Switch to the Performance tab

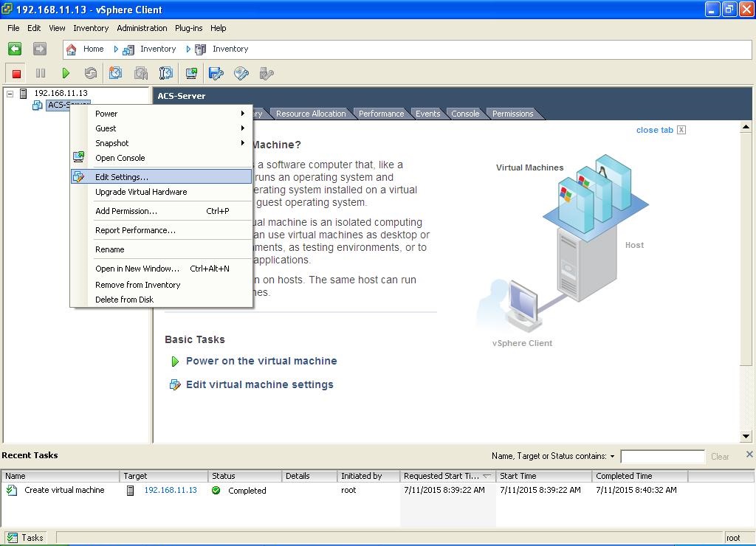(x=381, y=114)
